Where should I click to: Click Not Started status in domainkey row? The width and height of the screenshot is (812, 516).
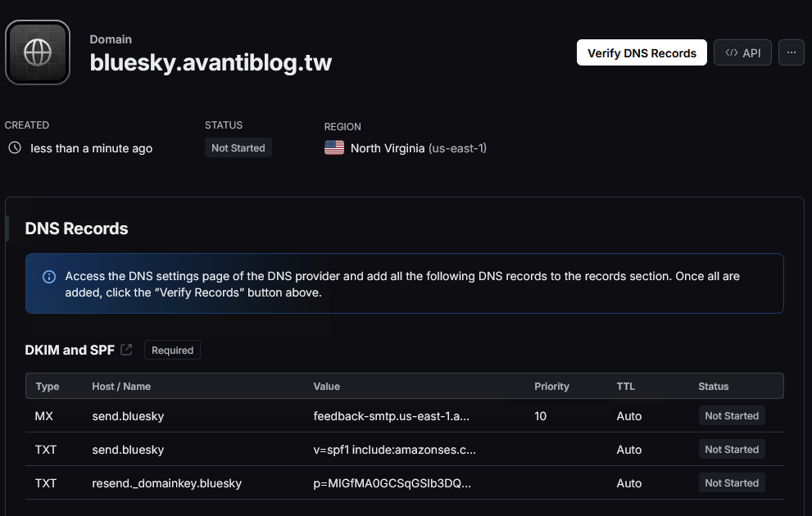732,483
